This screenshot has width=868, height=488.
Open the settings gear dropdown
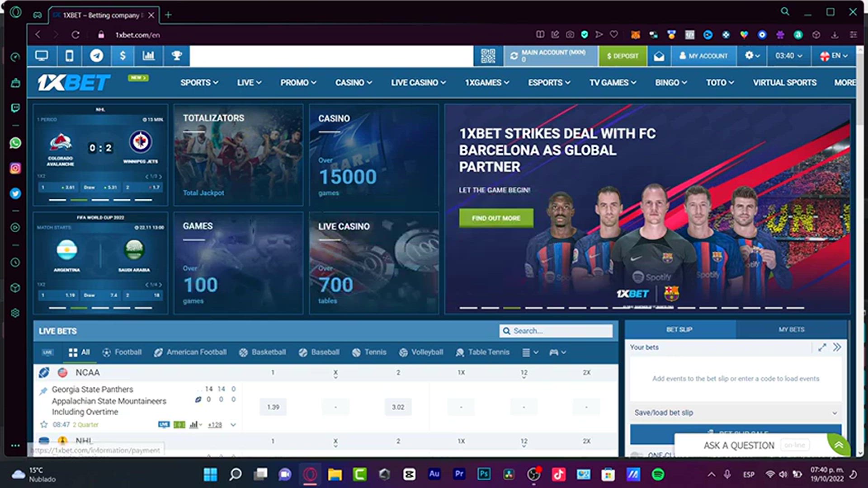(752, 56)
